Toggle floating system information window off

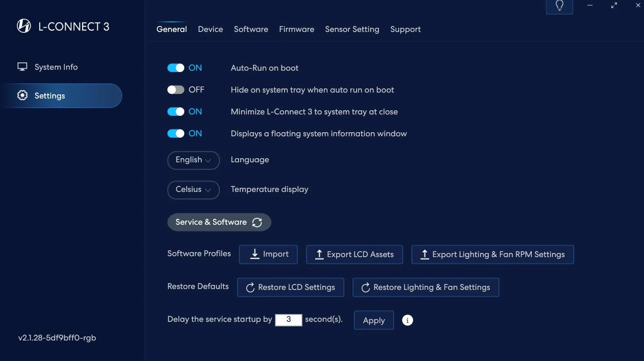pyautogui.click(x=176, y=134)
